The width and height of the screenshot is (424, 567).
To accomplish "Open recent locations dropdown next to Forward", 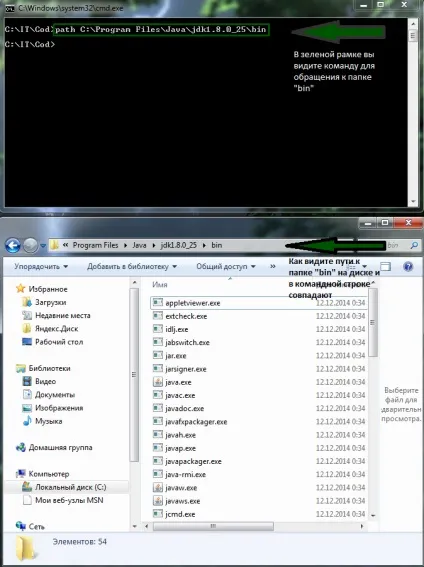I will [43, 246].
